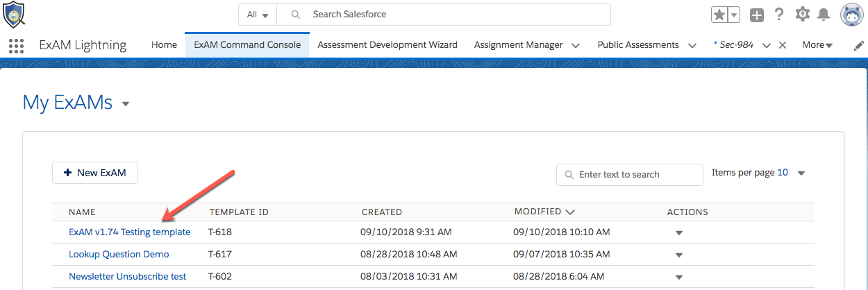
Task: Click the New ExAM button
Action: pos(95,173)
